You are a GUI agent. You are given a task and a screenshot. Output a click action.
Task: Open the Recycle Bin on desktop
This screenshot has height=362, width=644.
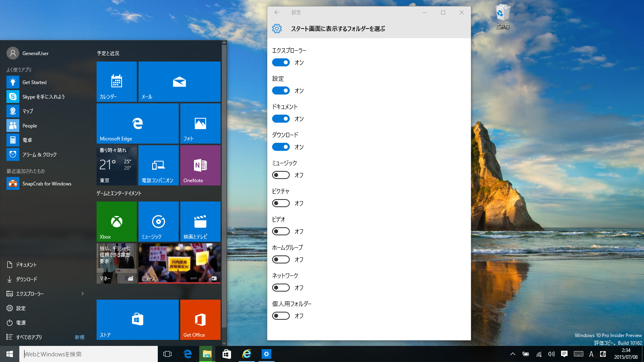pos(502,16)
